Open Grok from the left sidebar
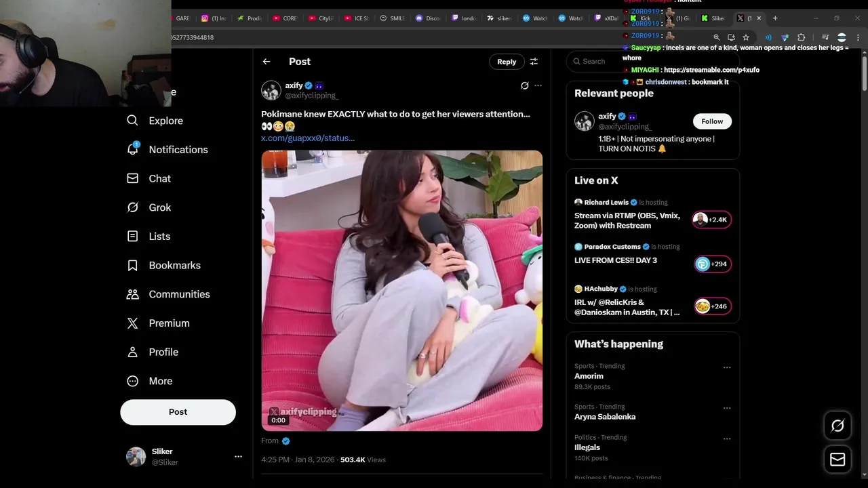The width and height of the screenshot is (868, 488). coord(149,207)
